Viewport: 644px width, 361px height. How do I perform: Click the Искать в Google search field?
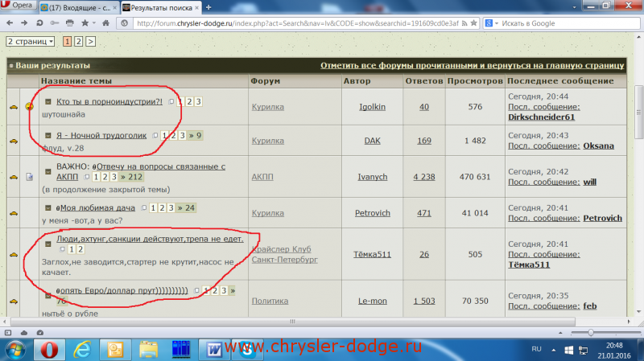tap(569, 23)
